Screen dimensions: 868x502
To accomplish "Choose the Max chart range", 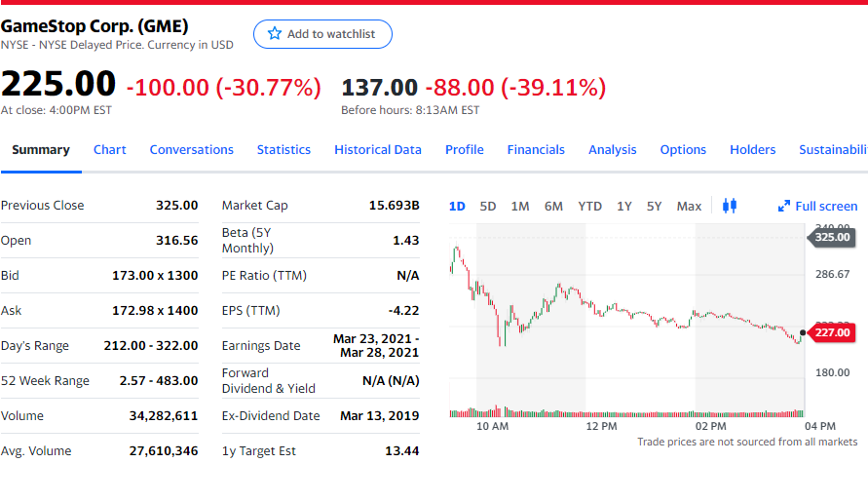I will (689, 206).
